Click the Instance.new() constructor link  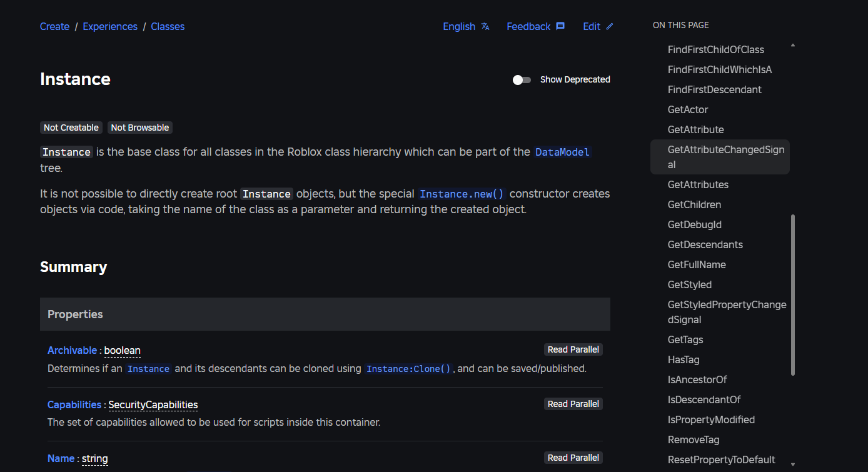(x=461, y=193)
